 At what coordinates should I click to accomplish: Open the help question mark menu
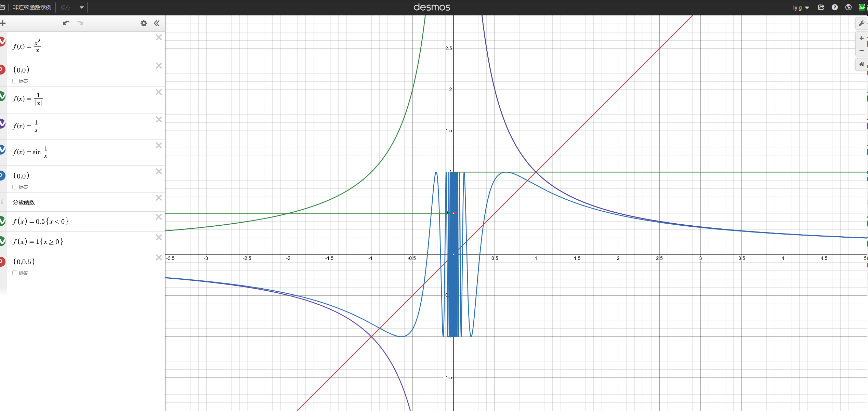point(835,8)
